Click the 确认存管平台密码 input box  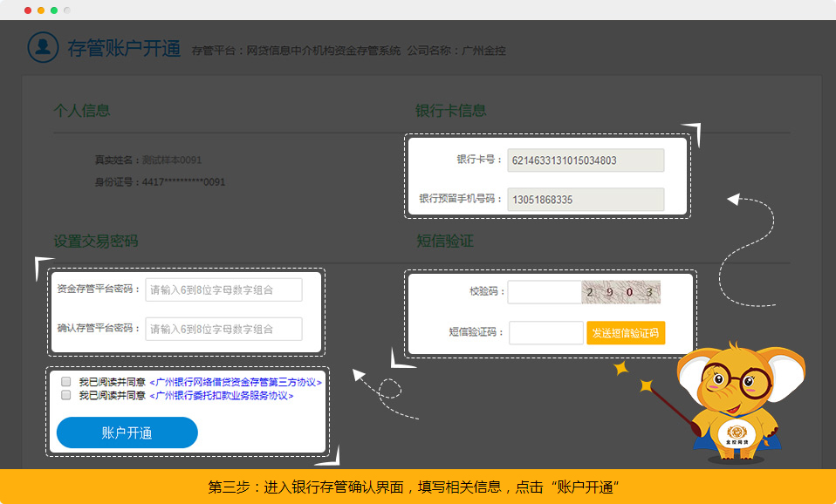(223, 329)
